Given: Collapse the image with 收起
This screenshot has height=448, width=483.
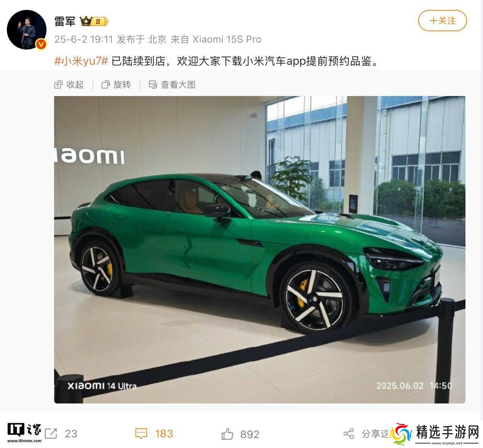Looking at the screenshot, I should click(x=69, y=85).
